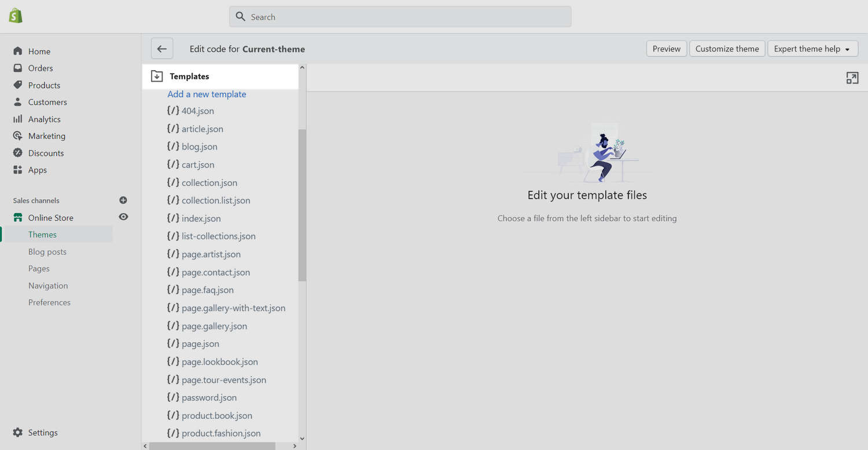Click the Orders inbox icon

[18, 68]
